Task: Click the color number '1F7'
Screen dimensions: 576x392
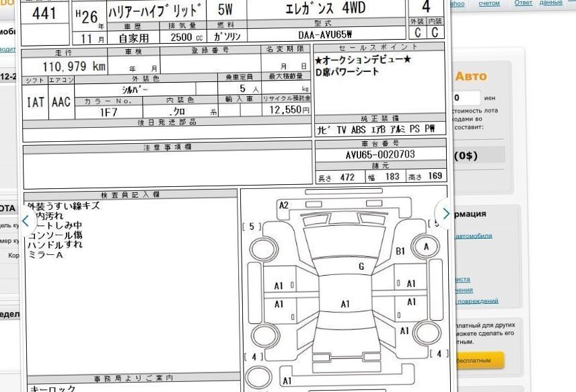Action: 109,112
